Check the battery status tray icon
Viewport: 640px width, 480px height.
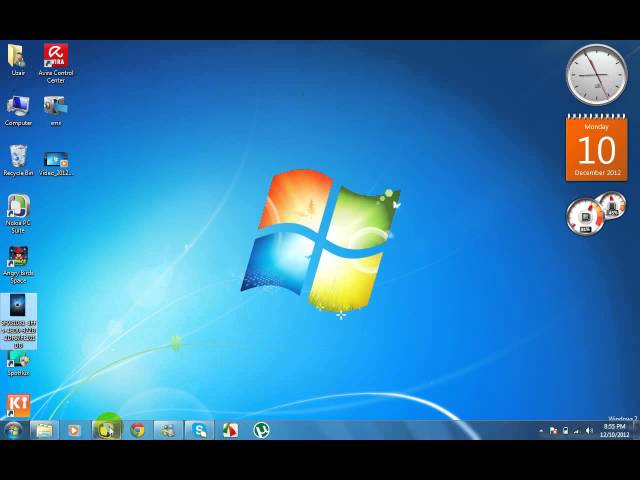click(565, 431)
